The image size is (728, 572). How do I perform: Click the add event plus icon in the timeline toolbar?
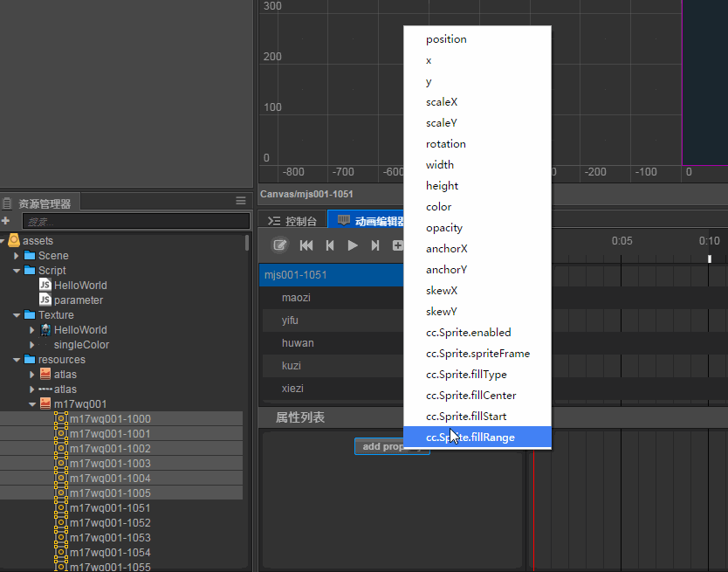[397, 245]
